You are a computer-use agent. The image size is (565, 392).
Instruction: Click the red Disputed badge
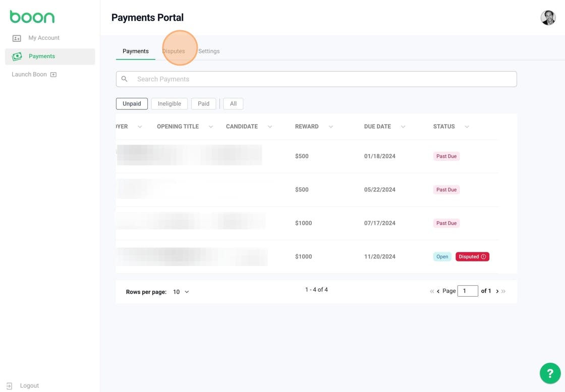[x=472, y=256]
